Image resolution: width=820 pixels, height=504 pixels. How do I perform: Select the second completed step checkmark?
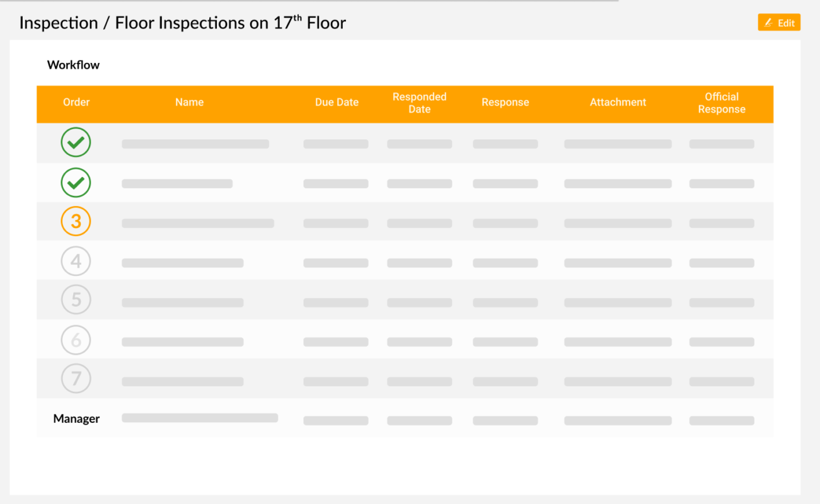76,183
